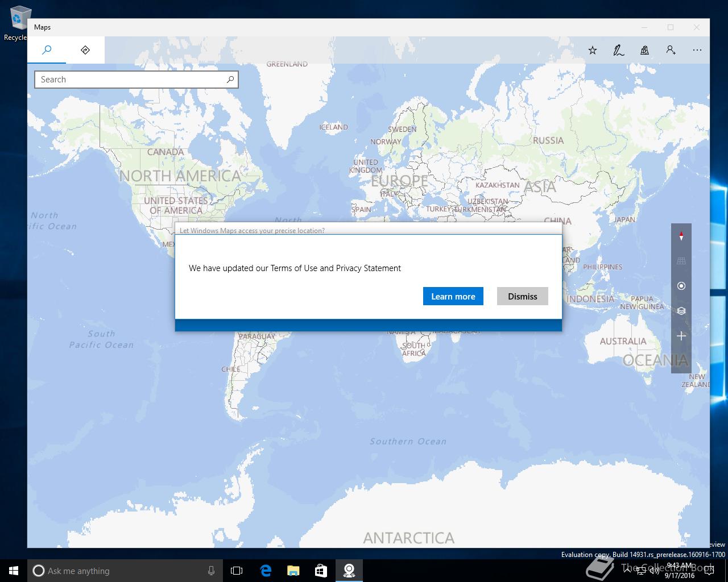
Task: Click the AUSTRALIA label on map
Action: 623,341
